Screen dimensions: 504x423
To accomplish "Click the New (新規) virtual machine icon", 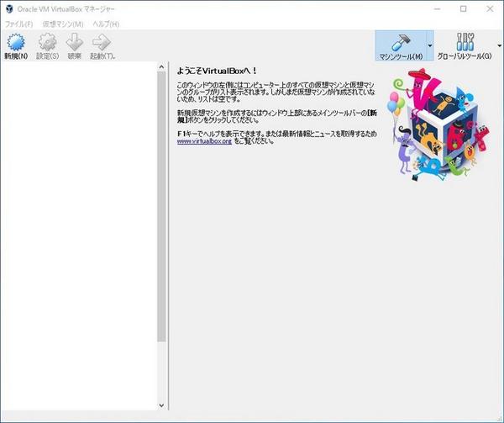I will tap(16, 42).
